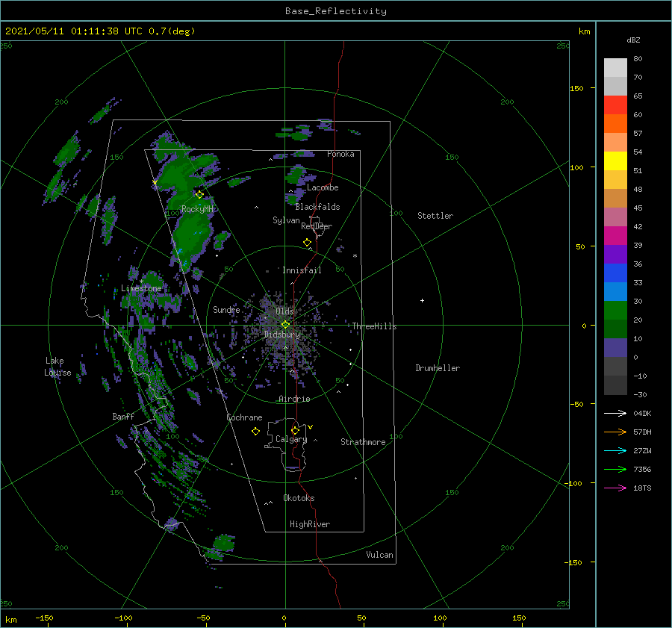Click the Didsbury town label
Screen dimensions: 672x628
[x=282, y=335]
